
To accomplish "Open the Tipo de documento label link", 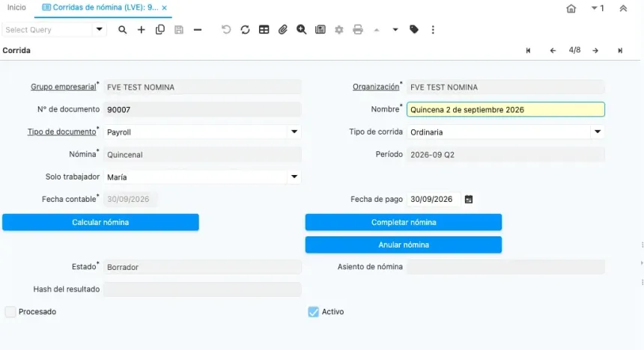I will pos(61,132).
